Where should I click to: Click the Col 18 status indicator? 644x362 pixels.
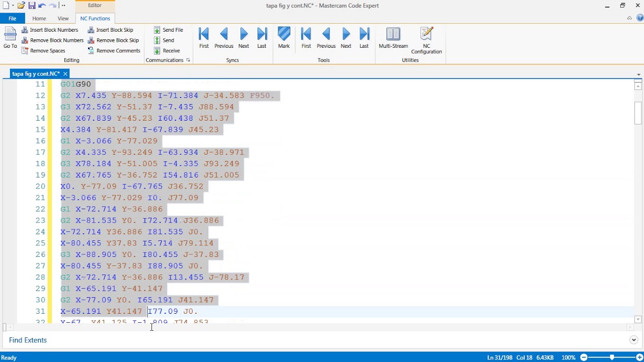524,357
